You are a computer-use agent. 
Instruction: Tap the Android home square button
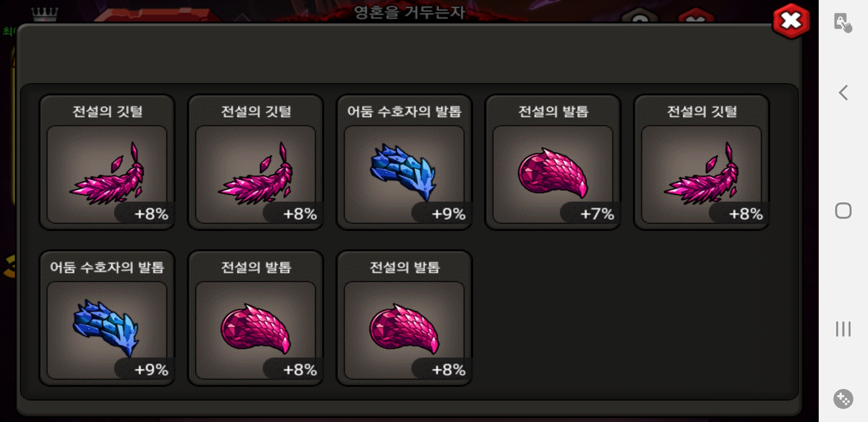(843, 211)
